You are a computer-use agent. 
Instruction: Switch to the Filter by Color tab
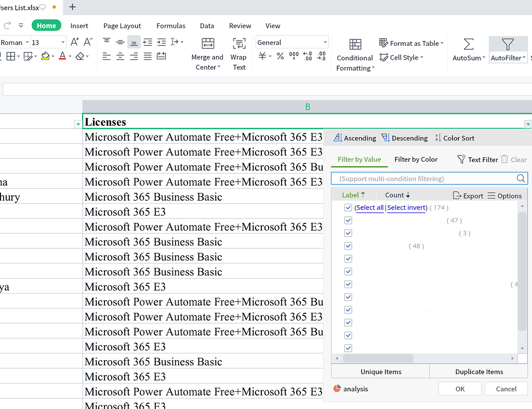416,160
